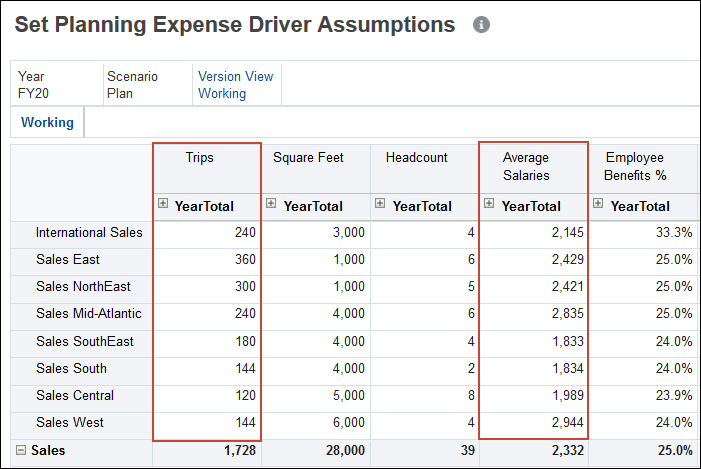Click the info icon beside the page title
Screen dimensions: 701x469
tap(481, 24)
